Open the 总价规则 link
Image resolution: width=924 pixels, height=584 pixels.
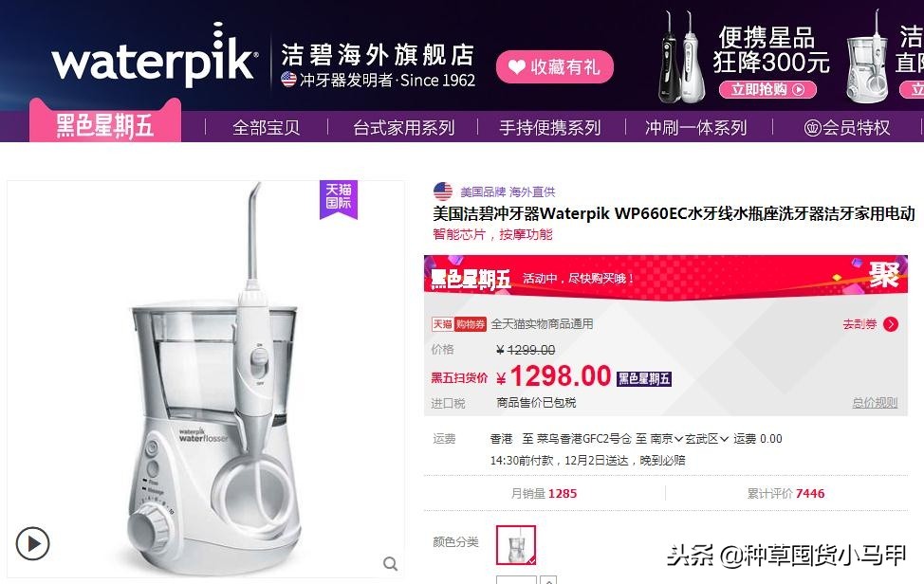tap(875, 403)
